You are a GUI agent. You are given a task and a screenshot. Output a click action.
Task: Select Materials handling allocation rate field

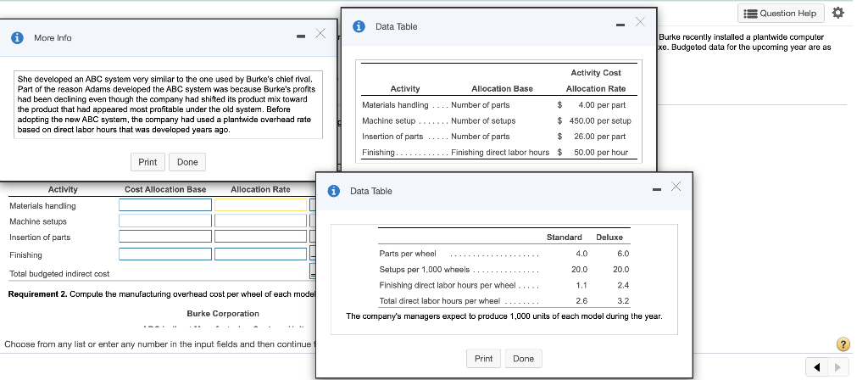coord(261,205)
